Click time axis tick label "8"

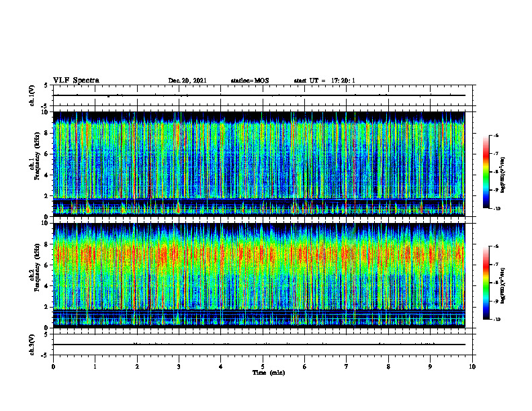tap(388, 367)
